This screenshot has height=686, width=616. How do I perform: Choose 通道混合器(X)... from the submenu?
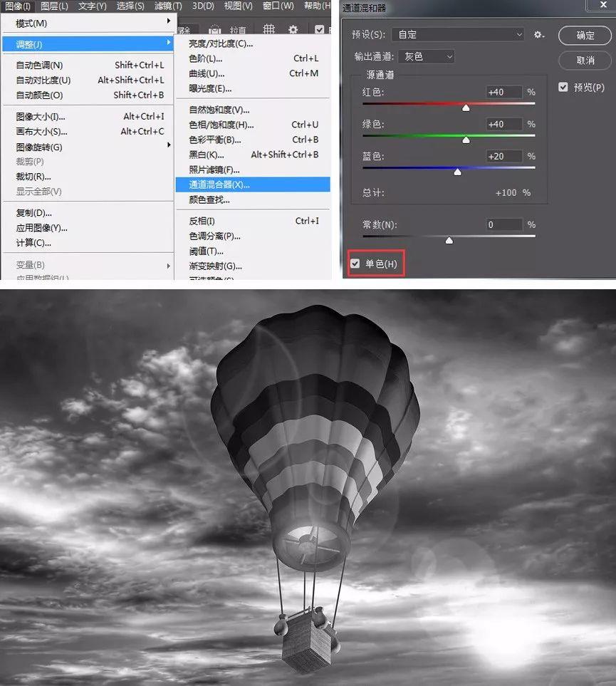click(253, 185)
